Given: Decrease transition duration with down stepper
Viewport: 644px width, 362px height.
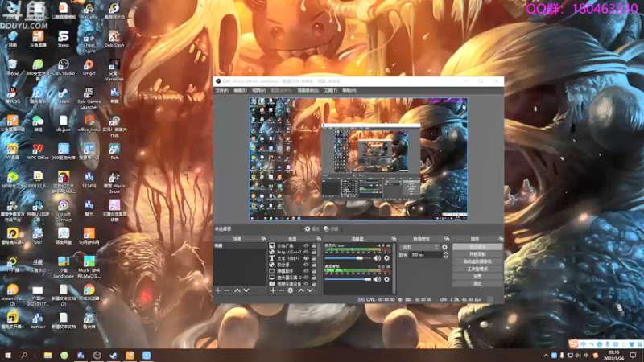Looking at the screenshot, I should [445, 257].
